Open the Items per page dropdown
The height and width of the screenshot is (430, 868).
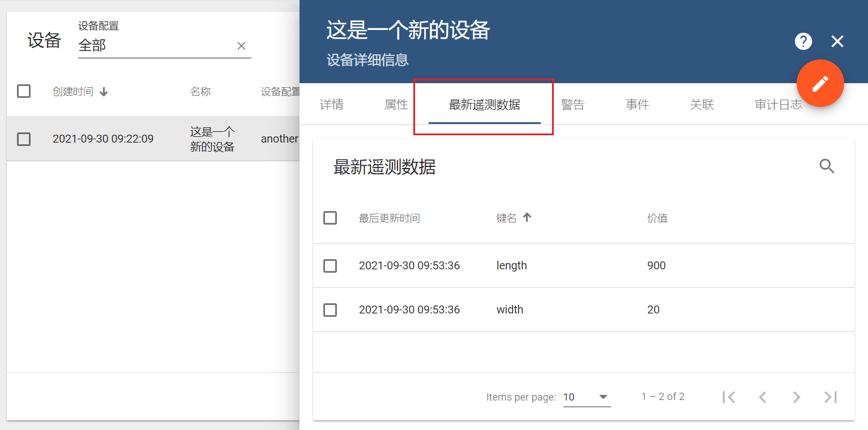tap(587, 397)
